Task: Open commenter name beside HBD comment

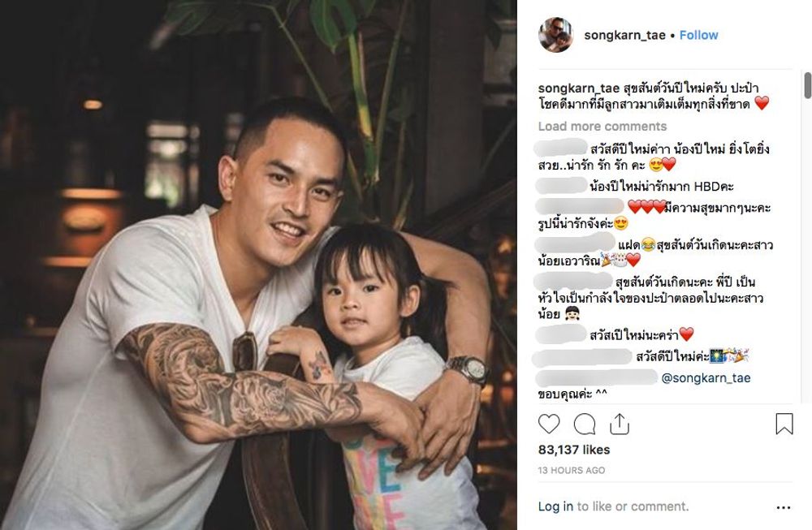Action: 561,186
